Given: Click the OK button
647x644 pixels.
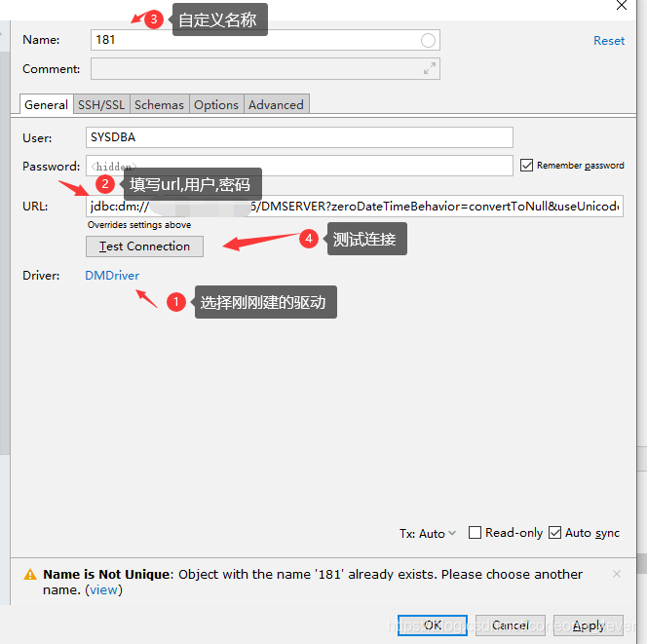Looking at the screenshot, I should pyautogui.click(x=433, y=625).
